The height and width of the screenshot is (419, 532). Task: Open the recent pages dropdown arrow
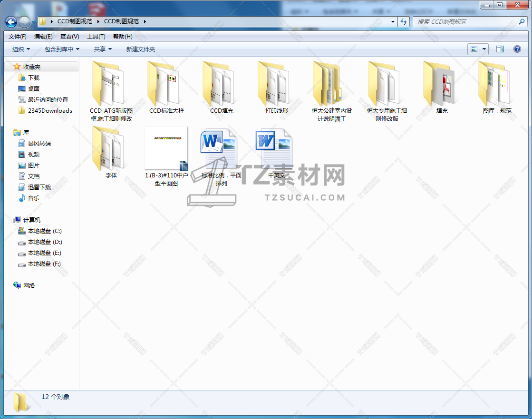pos(34,22)
